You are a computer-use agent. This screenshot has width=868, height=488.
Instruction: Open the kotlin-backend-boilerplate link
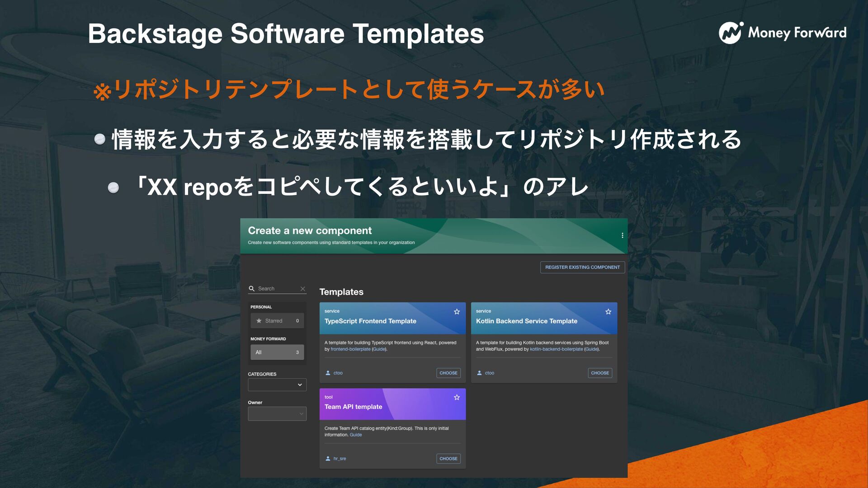click(556, 349)
